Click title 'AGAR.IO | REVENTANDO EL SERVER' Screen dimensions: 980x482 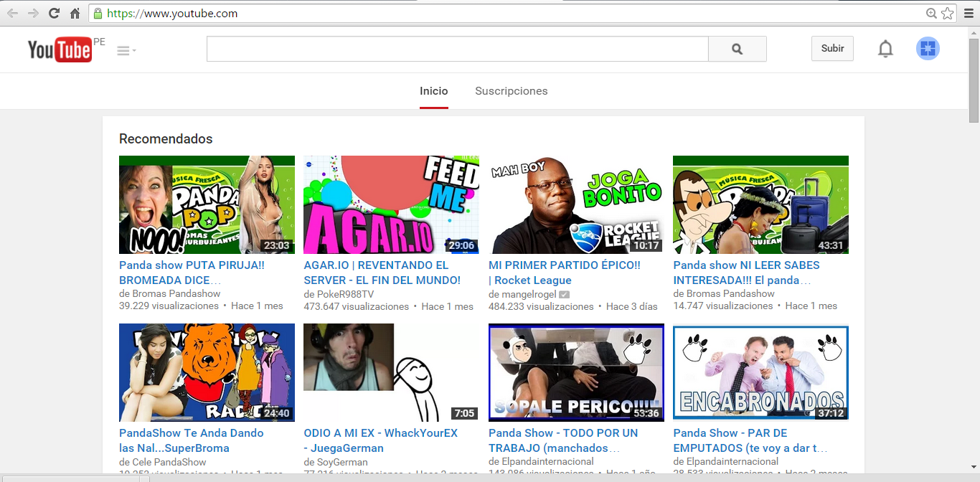(x=382, y=273)
